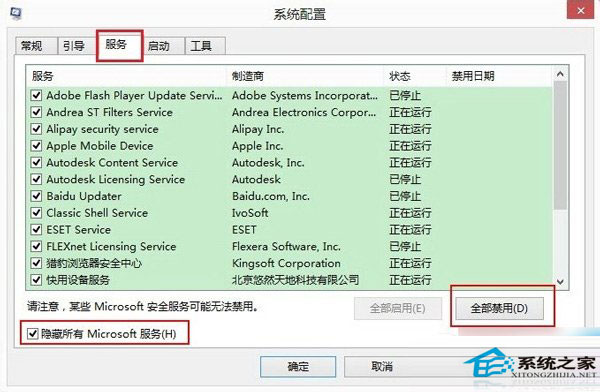The width and height of the screenshot is (600, 392).
Task: Click the 全部禁用(D) button
Action: tap(499, 309)
